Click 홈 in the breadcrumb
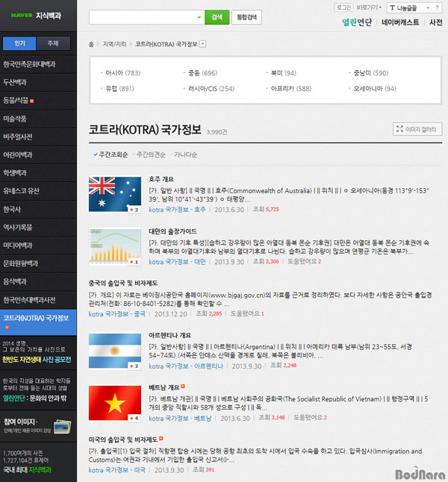This screenshot has height=482, width=448. [x=91, y=44]
